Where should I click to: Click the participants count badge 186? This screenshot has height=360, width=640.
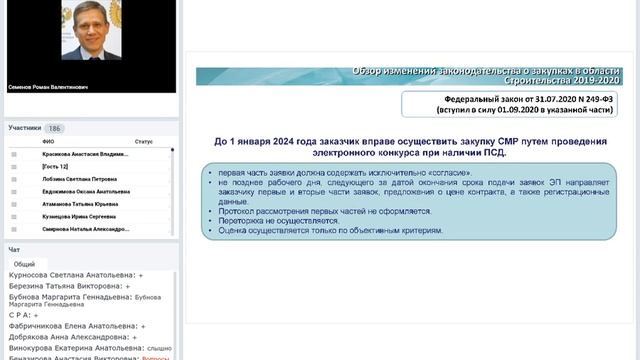pyautogui.click(x=54, y=129)
